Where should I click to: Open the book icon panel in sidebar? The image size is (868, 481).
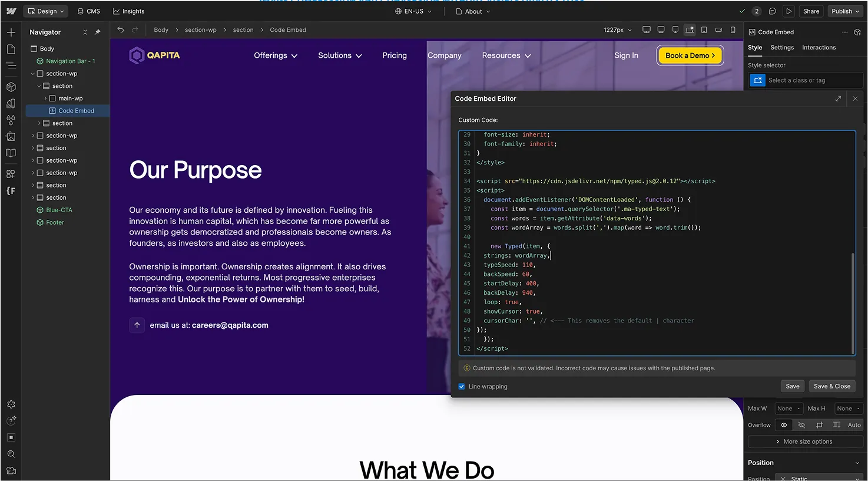tap(11, 153)
